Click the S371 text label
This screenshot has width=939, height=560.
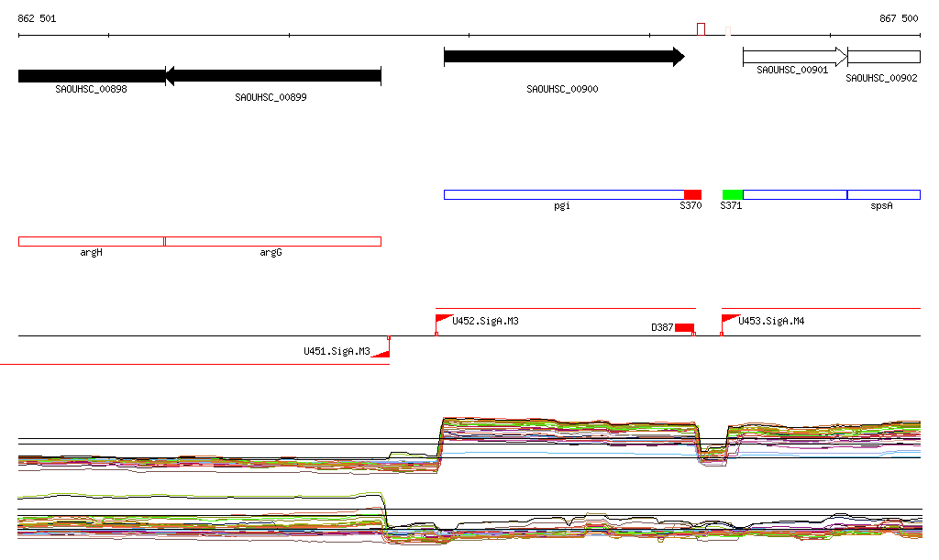[731, 206]
